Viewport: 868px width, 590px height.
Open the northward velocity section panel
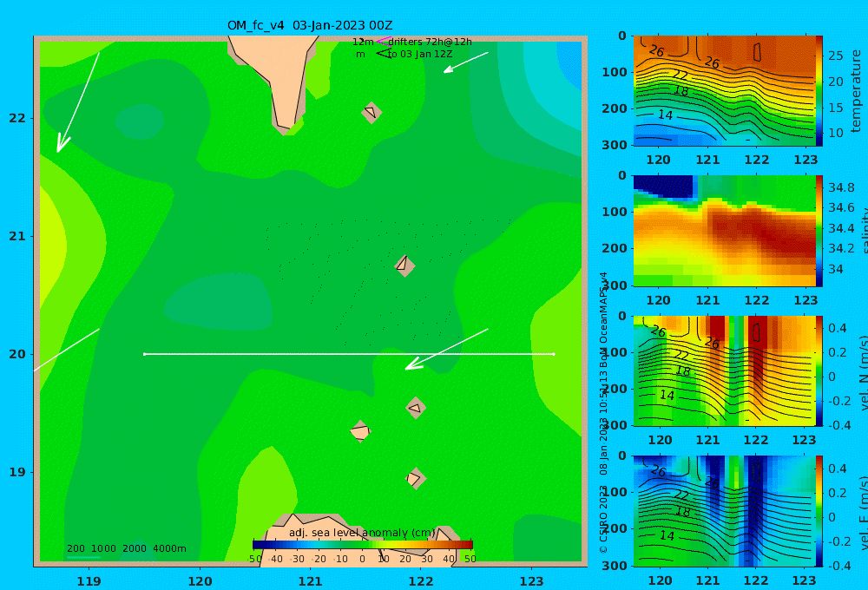pos(724,370)
